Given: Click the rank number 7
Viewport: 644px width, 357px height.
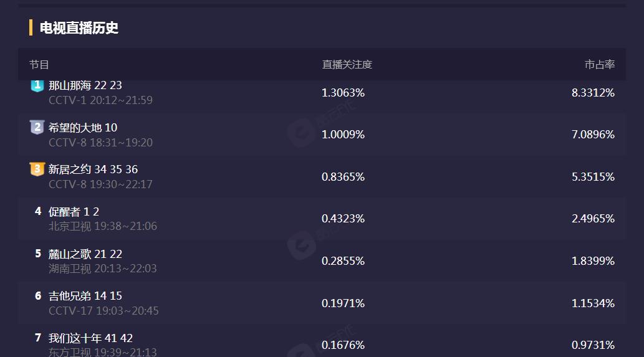Looking at the screenshot, I should [38, 338].
